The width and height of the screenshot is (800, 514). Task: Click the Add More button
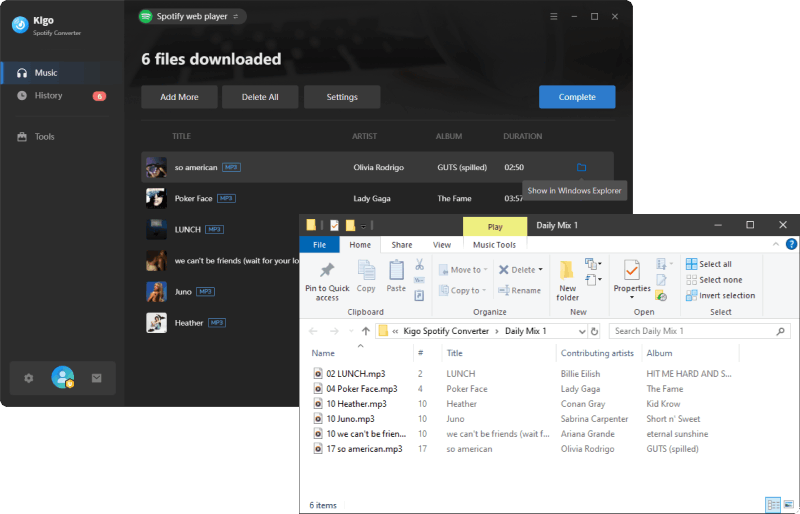(179, 97)
